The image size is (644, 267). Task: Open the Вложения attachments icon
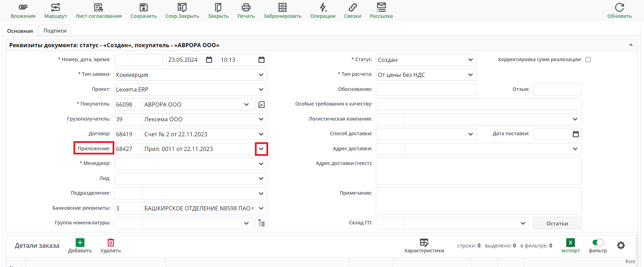[23, 7]
